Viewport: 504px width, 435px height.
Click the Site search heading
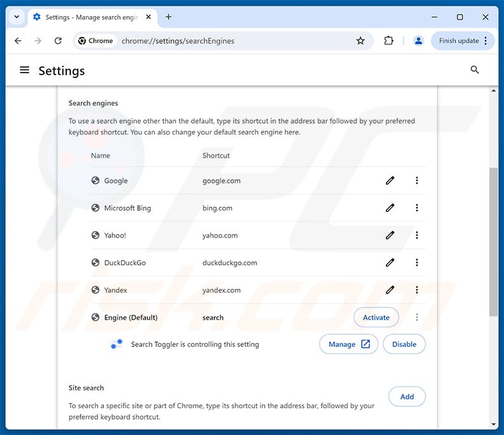pyautogui.click(x=86, y=388)
